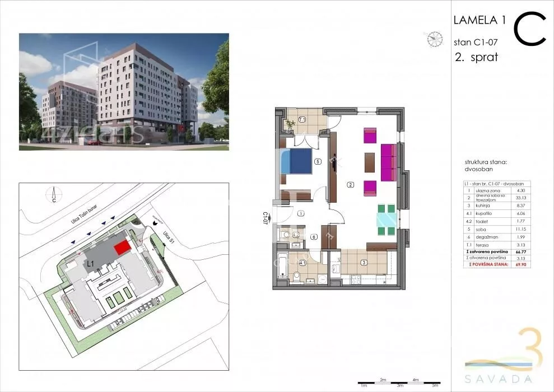Click the green dining table
The image size is (554, 392).
(x=385, y=219)
